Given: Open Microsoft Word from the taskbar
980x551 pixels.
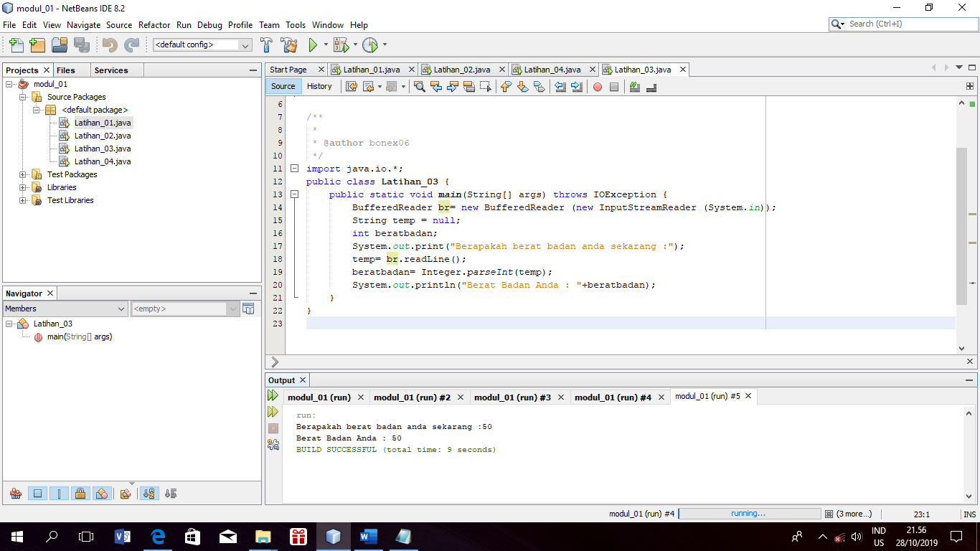Looking at the screenshot, I should click(369, 536).
